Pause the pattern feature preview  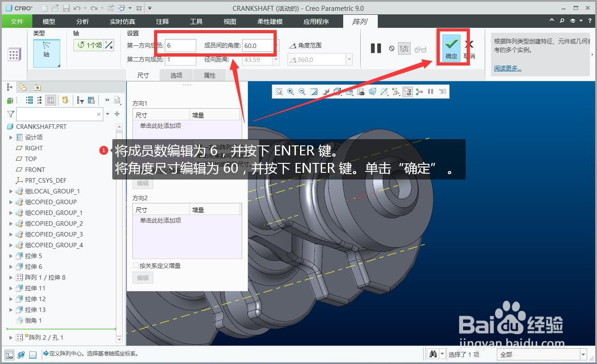tap(376, 48)
